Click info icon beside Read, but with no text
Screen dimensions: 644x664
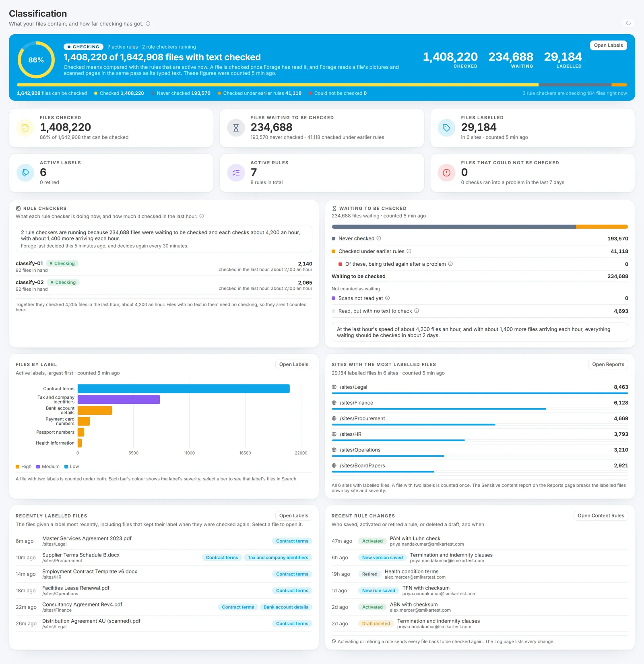417,311
